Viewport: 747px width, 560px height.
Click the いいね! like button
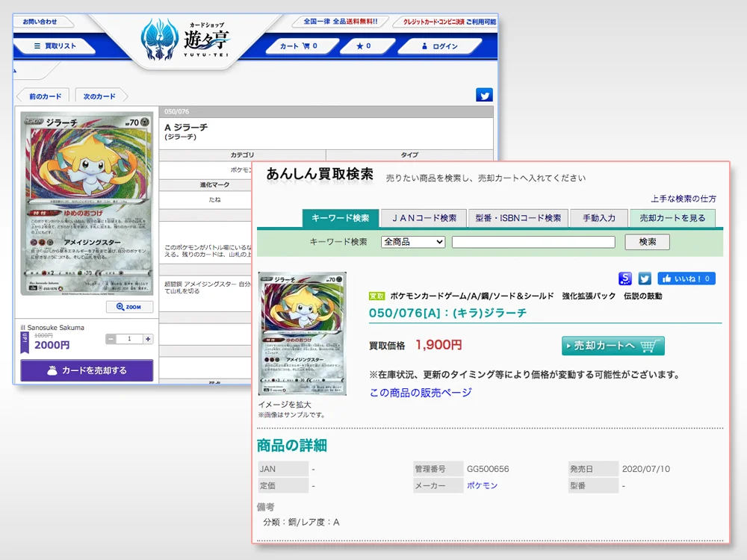click(686, 279)
